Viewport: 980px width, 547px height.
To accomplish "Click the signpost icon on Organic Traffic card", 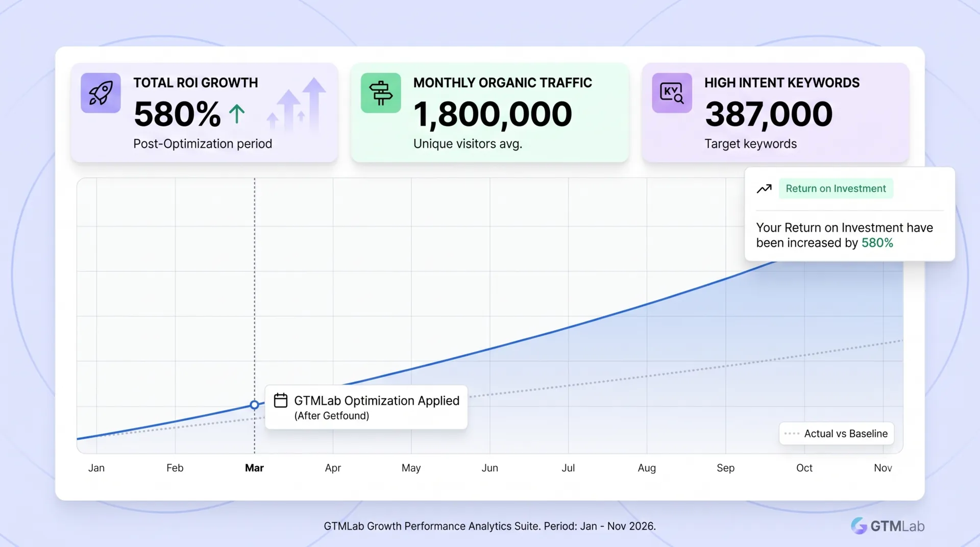I will pyautogui.click(x=381, y=93).
